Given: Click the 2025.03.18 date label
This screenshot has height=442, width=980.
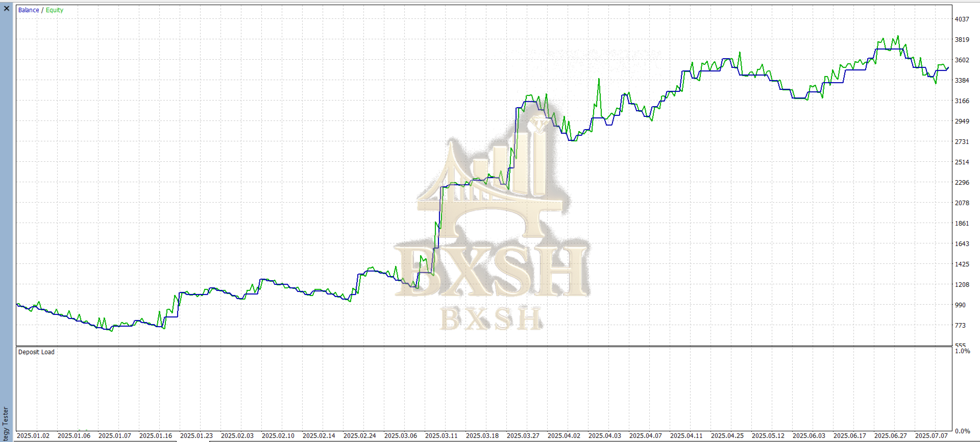Looking at the screenshot, I should tap(482, 436).
